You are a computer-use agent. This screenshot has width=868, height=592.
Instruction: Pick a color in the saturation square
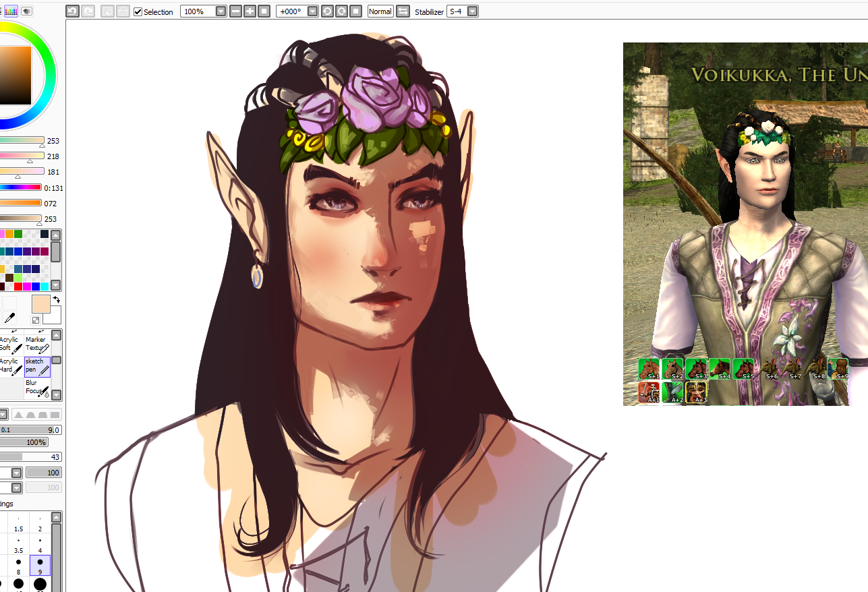pos(15,75)
